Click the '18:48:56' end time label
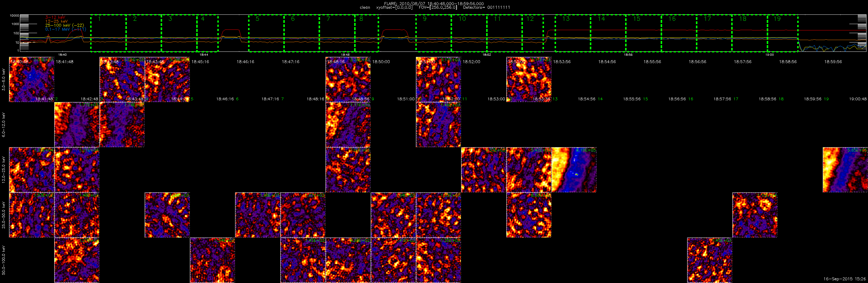 pyautogui.click(x=360, y=99)
